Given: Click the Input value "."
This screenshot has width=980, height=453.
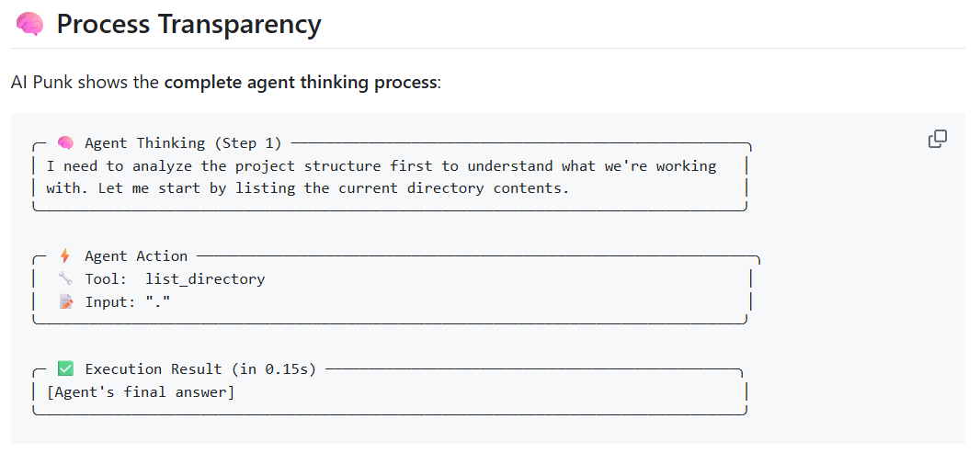Looking at the screenshot, I should coord(157,301).
